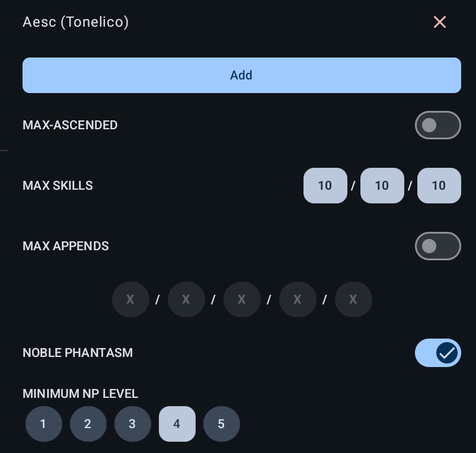Select the second append skill X chip
The image size is (476, 453).
pyautogui.click(x=186, y=299)
